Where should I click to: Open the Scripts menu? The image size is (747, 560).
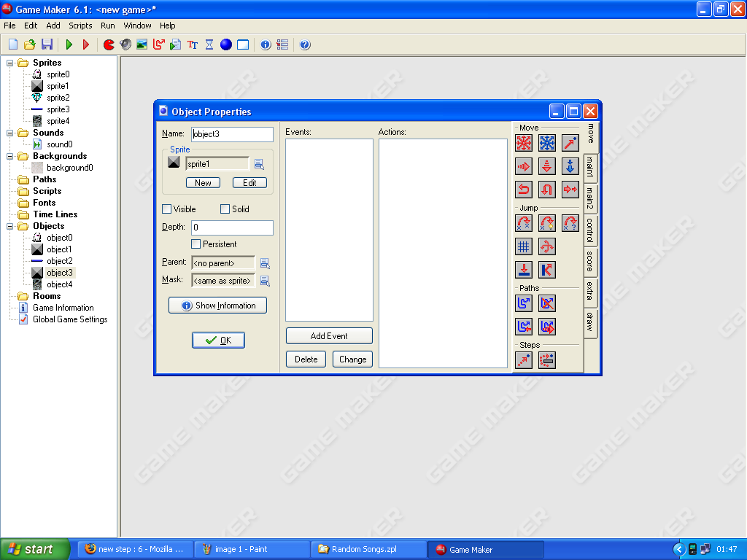[x=80, y=26]
